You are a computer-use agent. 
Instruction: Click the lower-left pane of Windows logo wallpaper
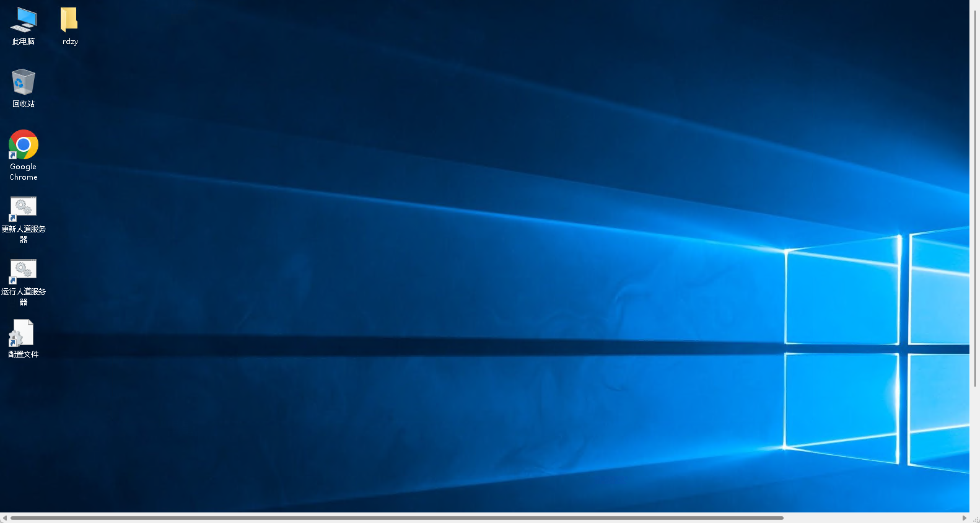click(x=841, y=404)
